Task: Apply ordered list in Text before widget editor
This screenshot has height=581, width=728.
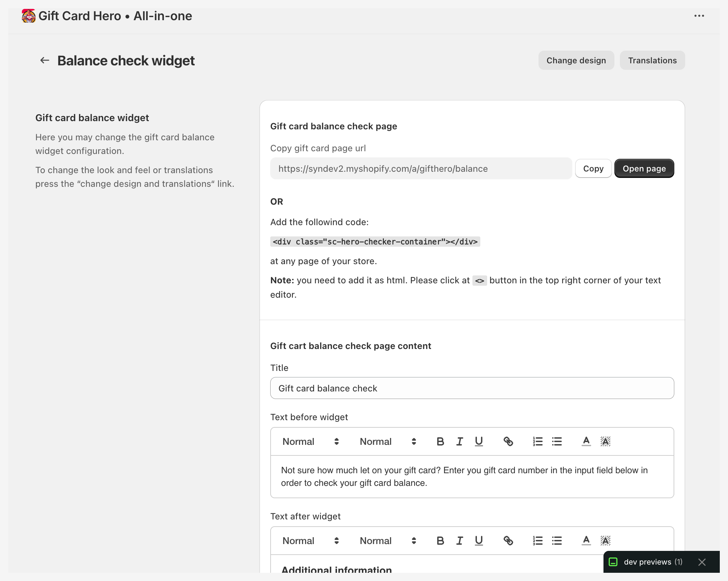Action: pos(537,441)
